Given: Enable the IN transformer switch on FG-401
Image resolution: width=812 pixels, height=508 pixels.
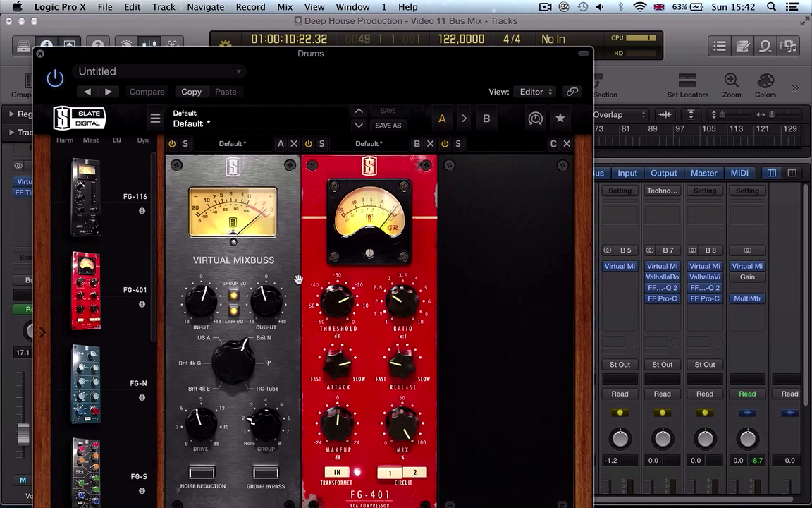Looking at the screenshot, I should (337, 472).
